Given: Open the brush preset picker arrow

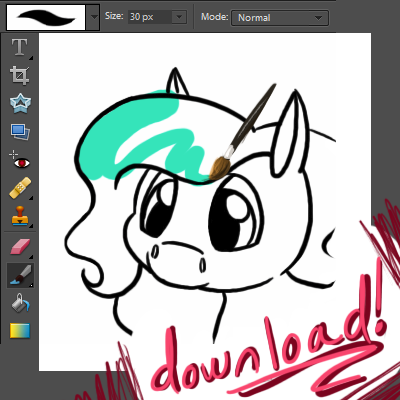Looking at the screenshot, I should [94, 17].
